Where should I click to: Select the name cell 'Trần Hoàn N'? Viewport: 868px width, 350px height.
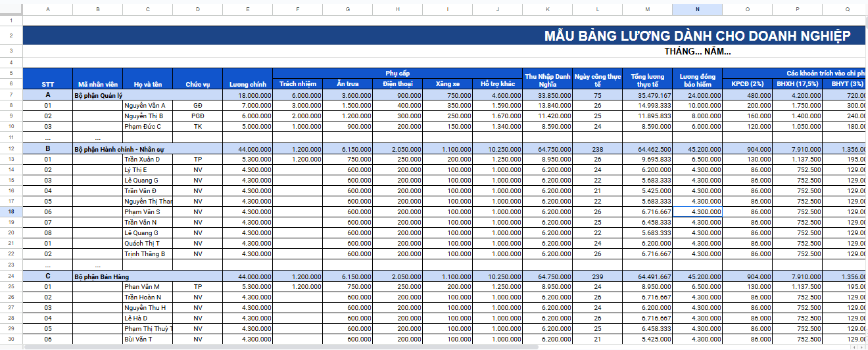pos(147,297)
